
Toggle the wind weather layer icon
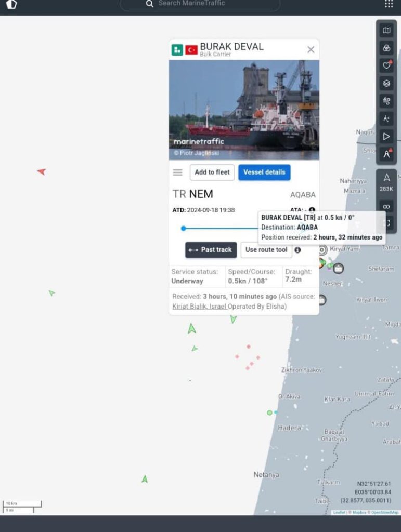(386, 101)
